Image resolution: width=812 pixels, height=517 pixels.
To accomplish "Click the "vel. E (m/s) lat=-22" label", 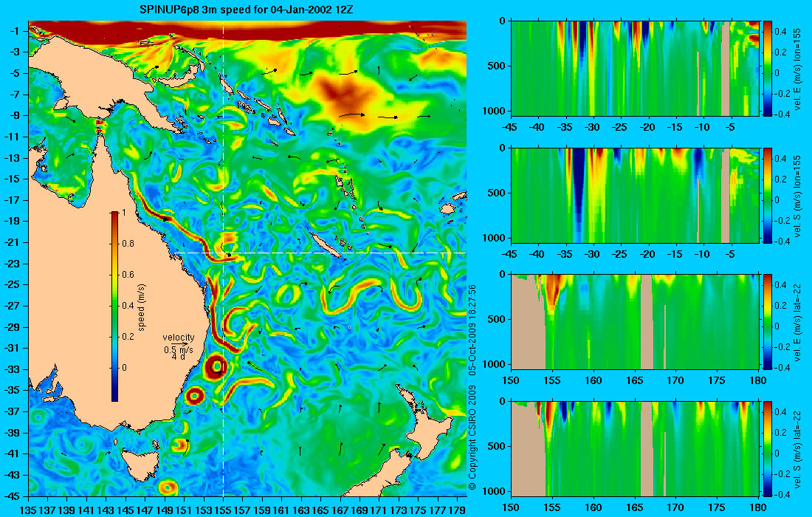I will (797, 323).
